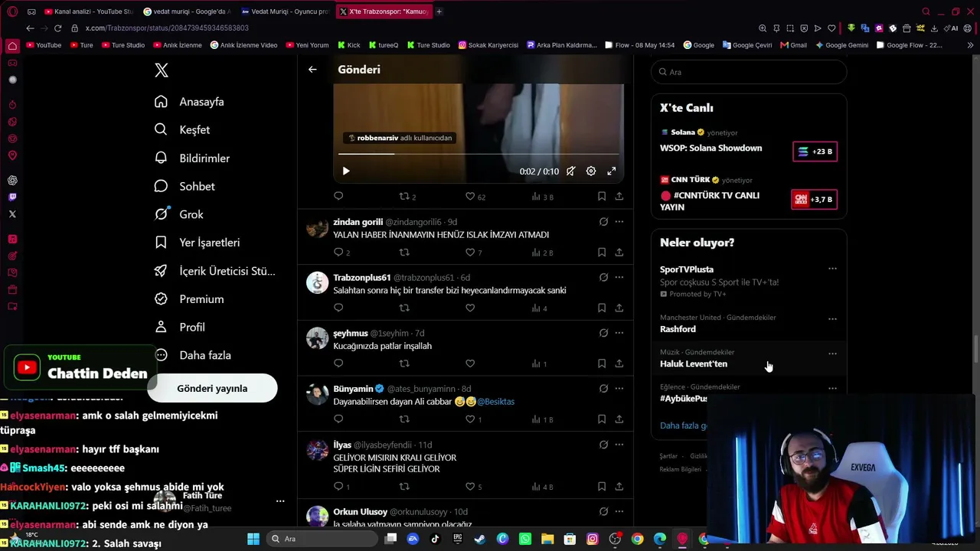Like İlyas's post
Viewport: 980px width, 551px height.
coord(470,487)
